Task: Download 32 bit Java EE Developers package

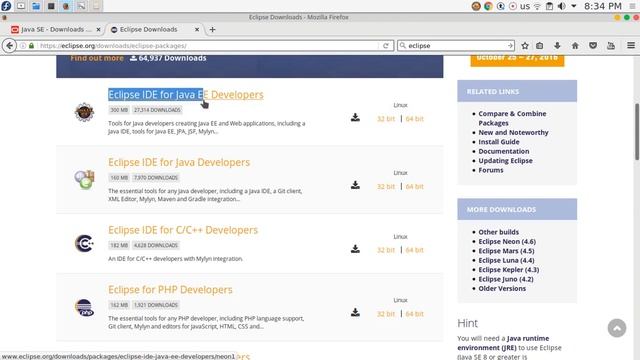Action: (386, 119)
